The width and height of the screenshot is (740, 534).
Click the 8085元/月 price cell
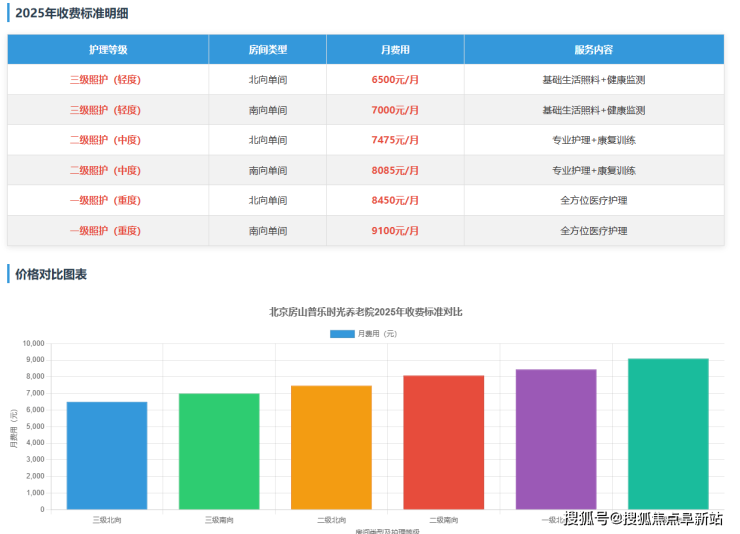click(395, 170)
